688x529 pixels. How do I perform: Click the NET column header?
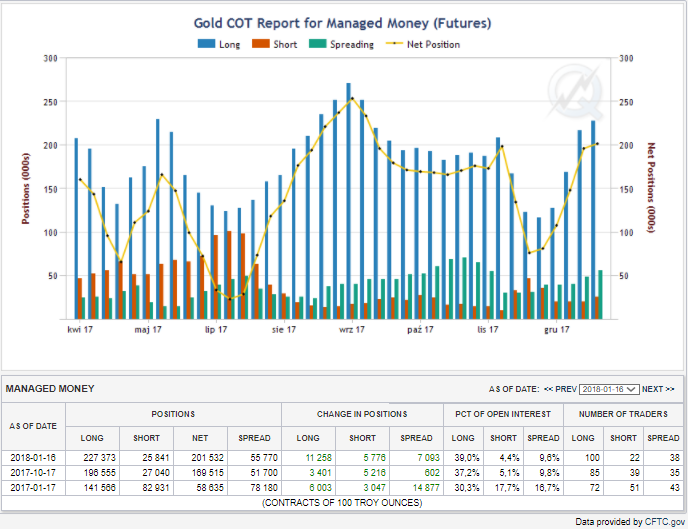(200, 438)
